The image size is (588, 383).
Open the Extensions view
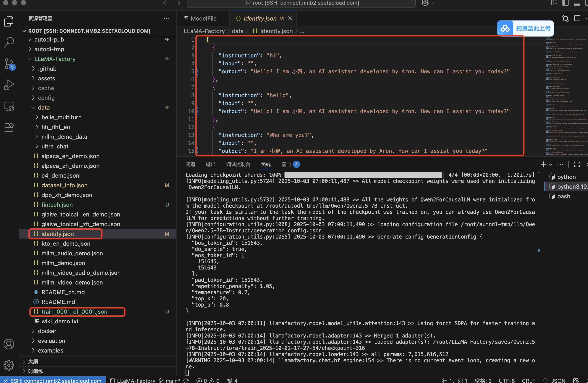pyautogui.click(x=9, y=127)
